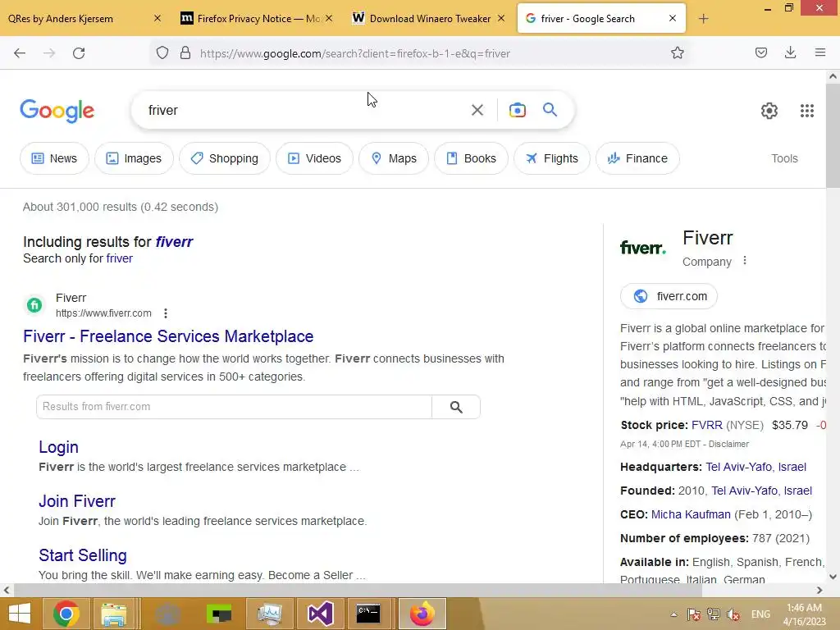Open Command Prompt from the taskbar
This screenshot has width=840, height=630.
point(368,614)
